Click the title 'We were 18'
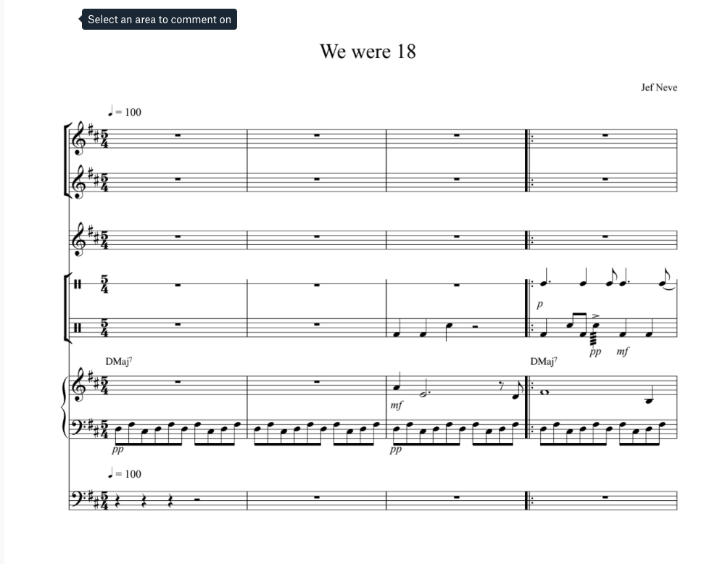This screenshot has height=564, width=728. tap(368, 51)
